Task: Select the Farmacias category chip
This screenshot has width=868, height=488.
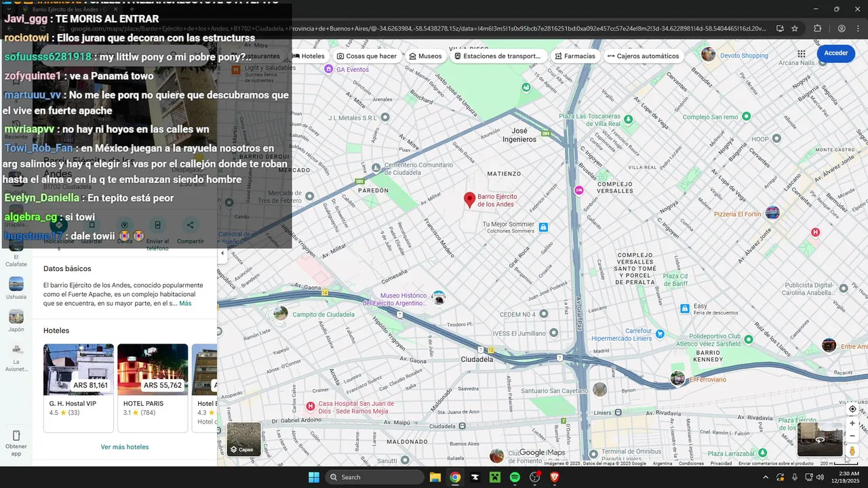Action: (574, 56)
